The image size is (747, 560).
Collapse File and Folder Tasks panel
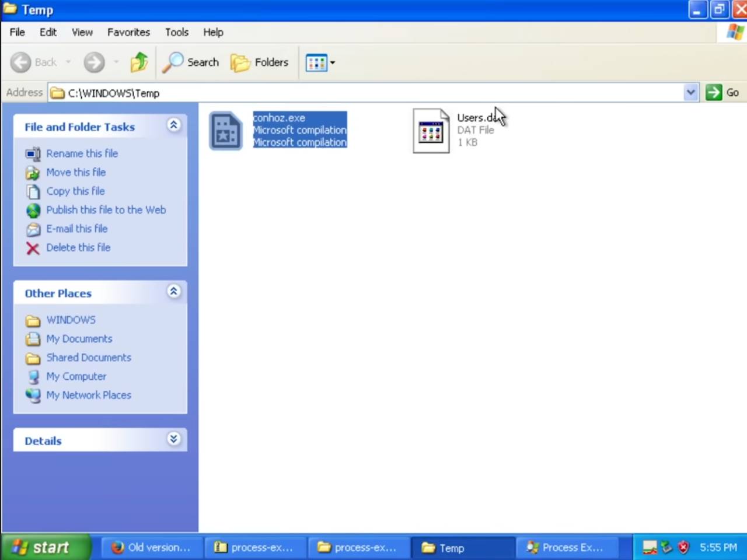pos(173,125)
